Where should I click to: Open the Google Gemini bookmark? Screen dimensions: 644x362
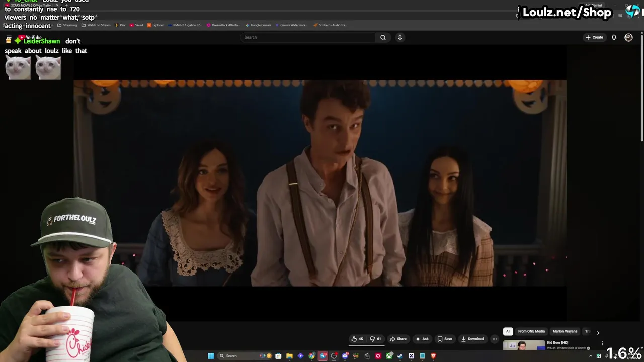(258, 25)
